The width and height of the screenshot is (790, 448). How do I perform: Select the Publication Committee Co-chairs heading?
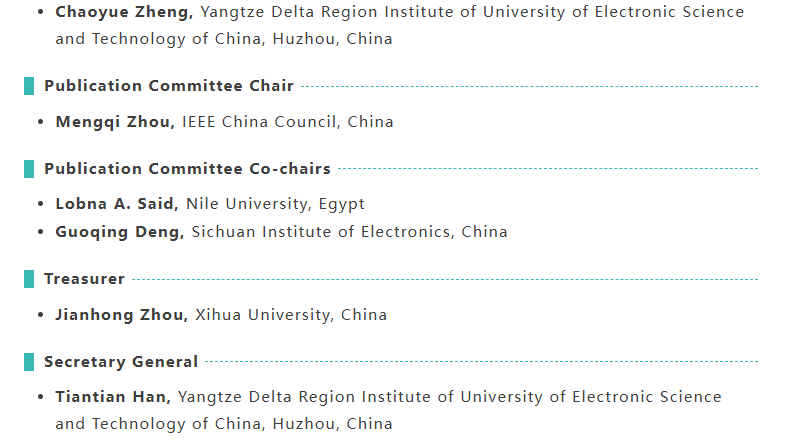tap(187, 169)
